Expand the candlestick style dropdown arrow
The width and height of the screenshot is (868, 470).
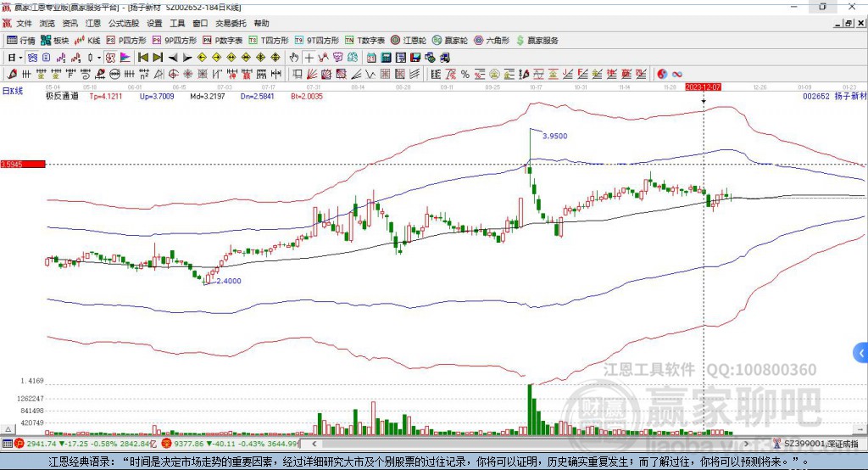99,58
